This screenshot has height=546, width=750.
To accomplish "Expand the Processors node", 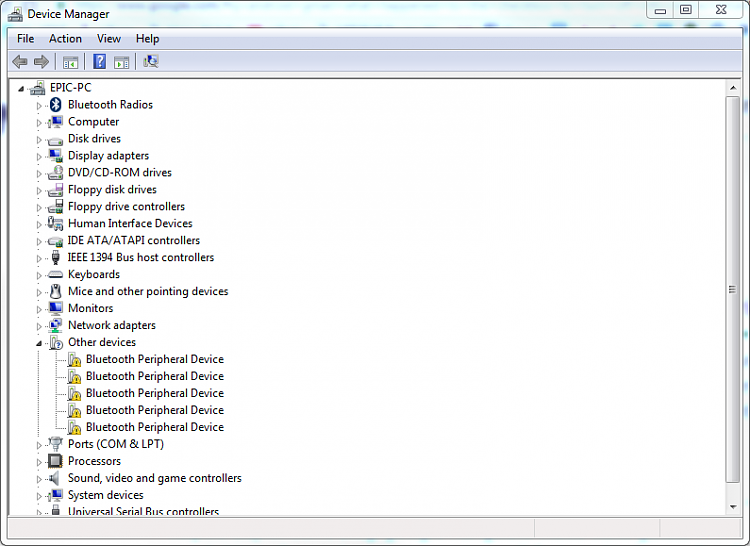I will coord(39,462).
